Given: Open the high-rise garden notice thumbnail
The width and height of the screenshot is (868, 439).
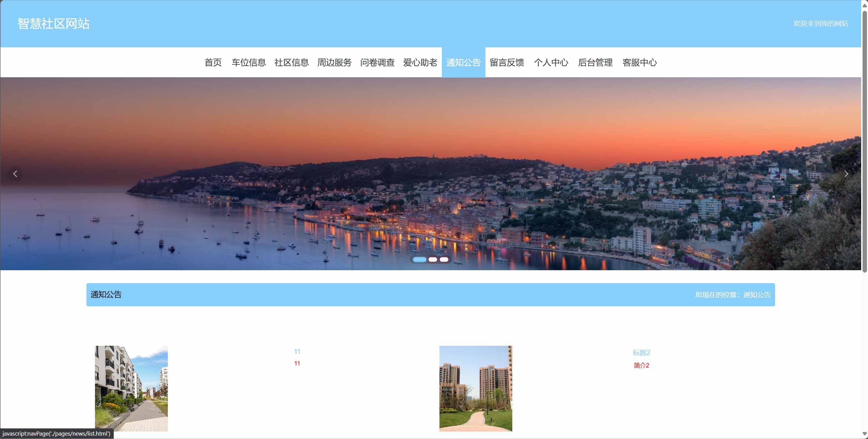Looking at the screenshot, I should pos(476,389).
